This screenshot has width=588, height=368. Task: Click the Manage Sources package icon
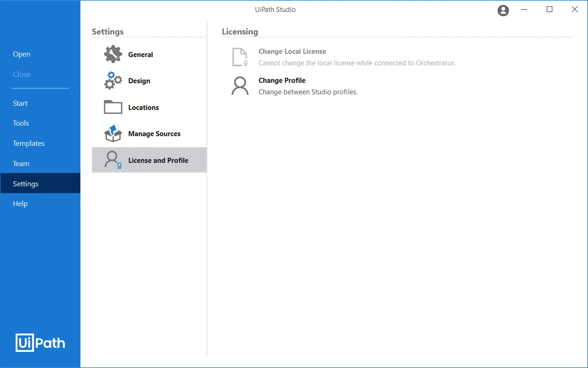coord(113,133)
